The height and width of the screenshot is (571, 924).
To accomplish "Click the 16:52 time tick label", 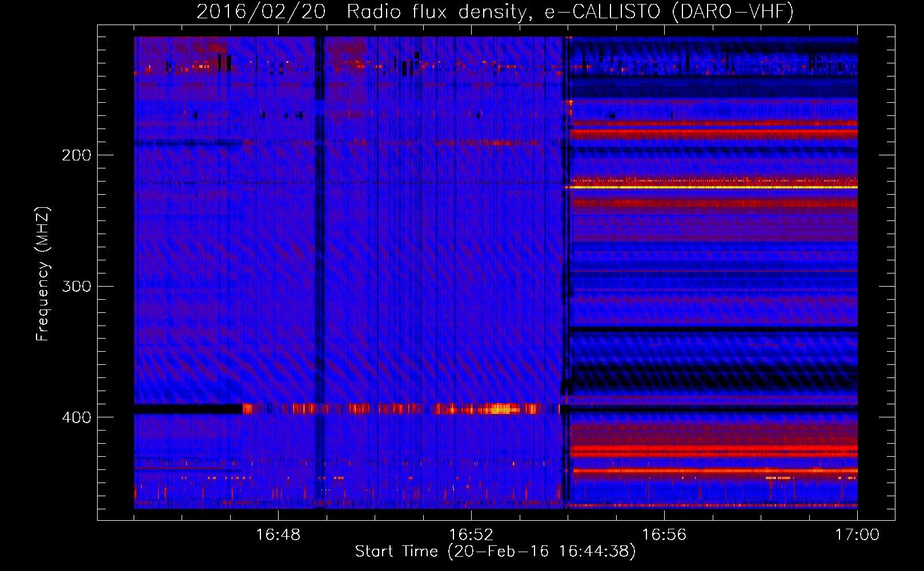I will click(x=471, y=534).
